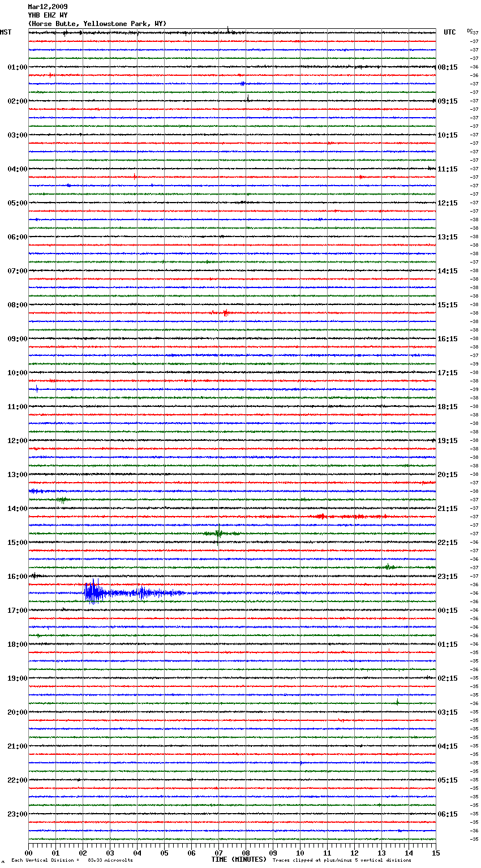Click the 00 minute tick on bottom axis

tap(28, 853)
